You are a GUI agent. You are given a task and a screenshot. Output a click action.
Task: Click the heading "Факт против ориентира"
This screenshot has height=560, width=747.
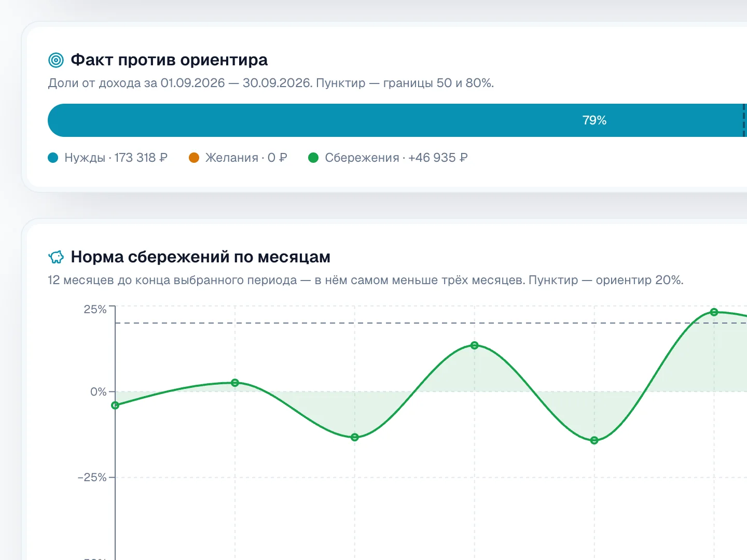(169, 60)
